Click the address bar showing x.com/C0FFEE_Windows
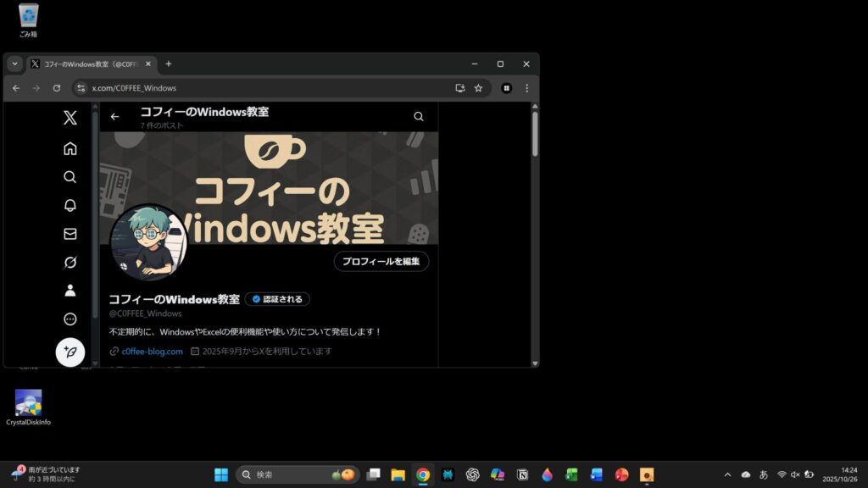The width and height of the screenshot is (868, 488). (254, 88)
